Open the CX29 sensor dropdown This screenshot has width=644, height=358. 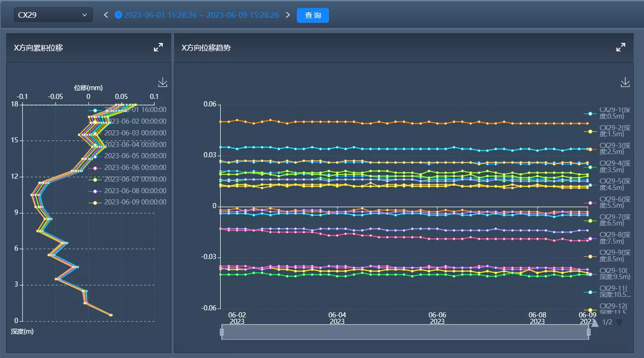tap(53, 15)
